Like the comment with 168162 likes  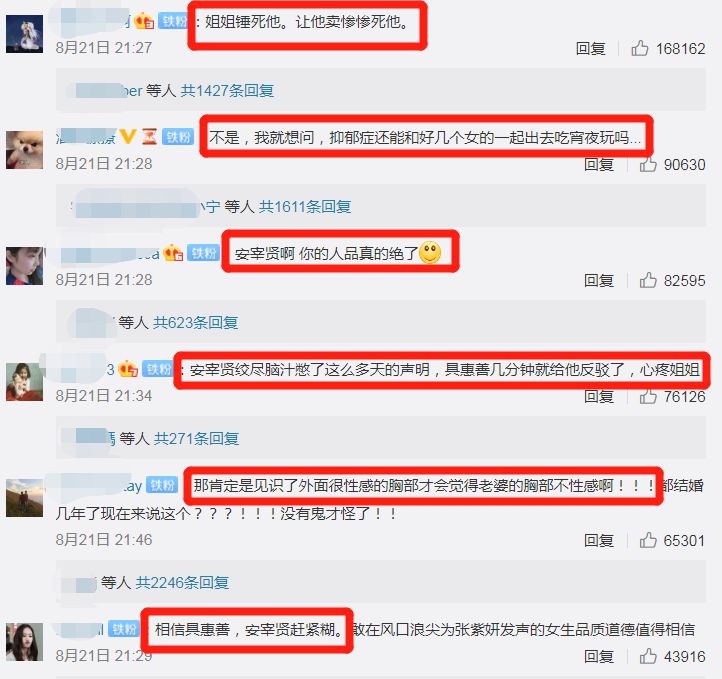[640, 48]
